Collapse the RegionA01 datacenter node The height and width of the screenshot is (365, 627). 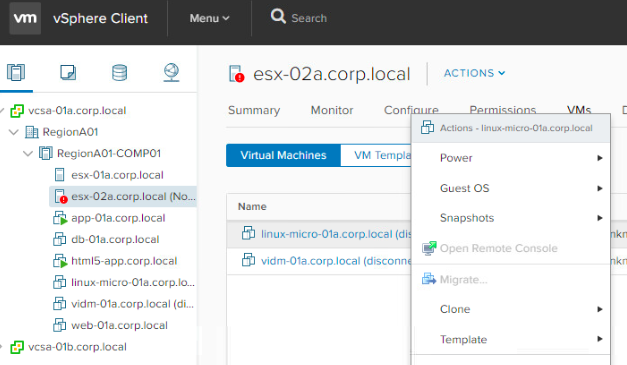[14, 132]
